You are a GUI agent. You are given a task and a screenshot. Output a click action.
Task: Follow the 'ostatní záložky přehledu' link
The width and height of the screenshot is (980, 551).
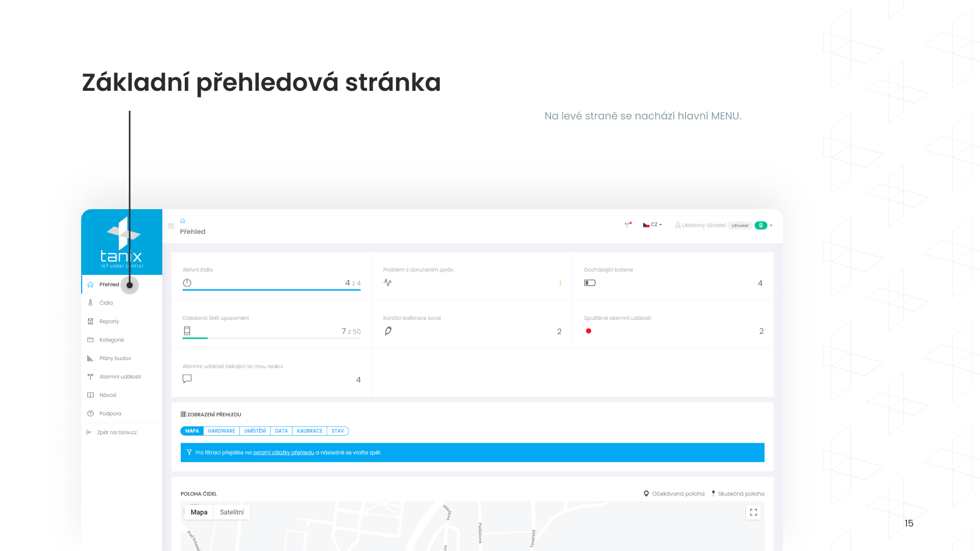pyautogui.click(x=283, y=453)
